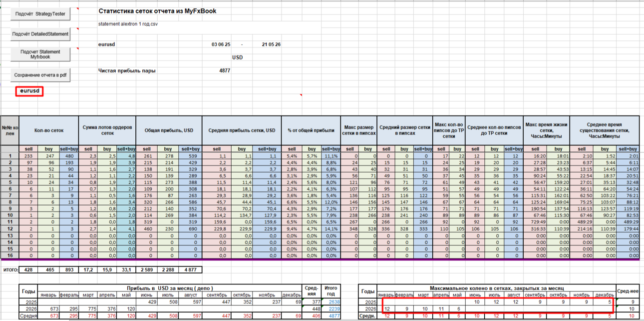Viewport: 644px width, 321px height.
Task: Click the Макс размер сетки в пипсах header
Action: 358,130
